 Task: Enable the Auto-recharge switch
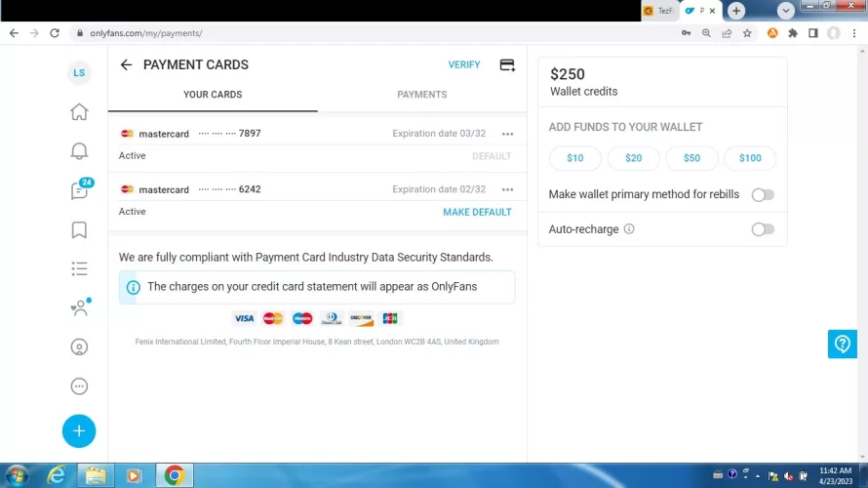[763, 229]
